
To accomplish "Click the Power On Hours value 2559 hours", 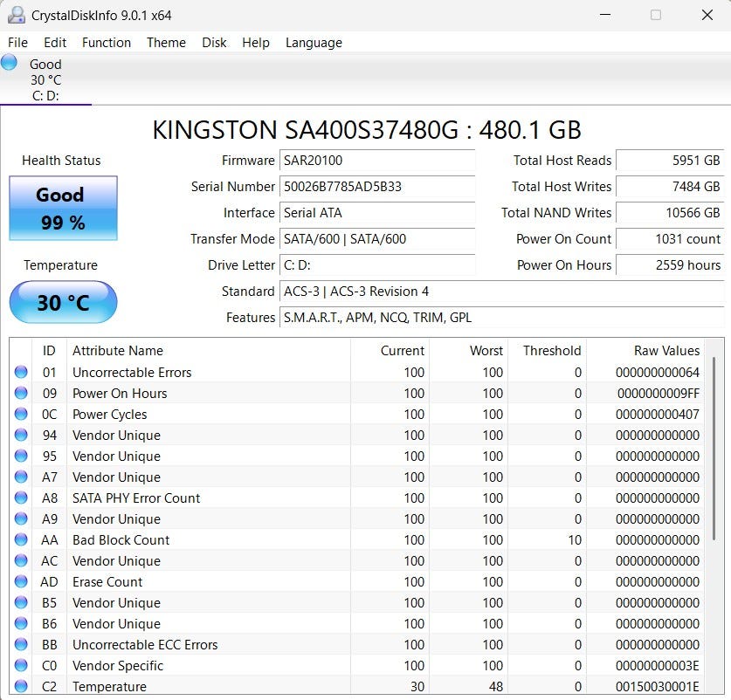I will (x=670, y=264).
